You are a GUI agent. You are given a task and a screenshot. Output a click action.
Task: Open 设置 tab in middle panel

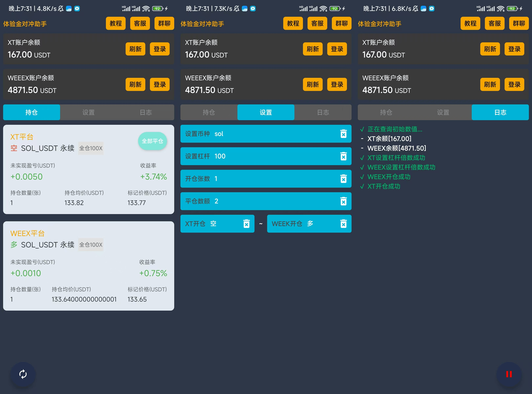point(266,112)
